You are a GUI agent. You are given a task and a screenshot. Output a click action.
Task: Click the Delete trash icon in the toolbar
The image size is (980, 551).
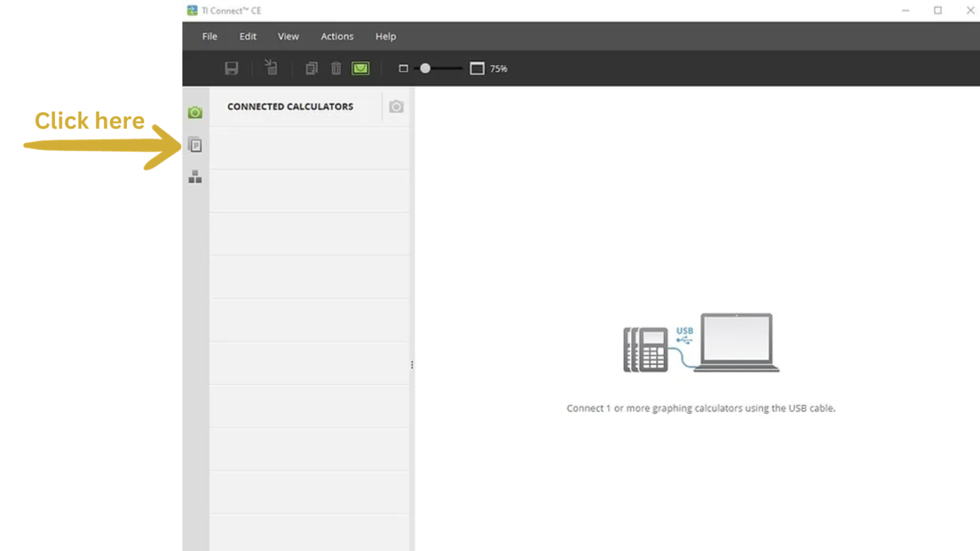[x=336, y=68]
